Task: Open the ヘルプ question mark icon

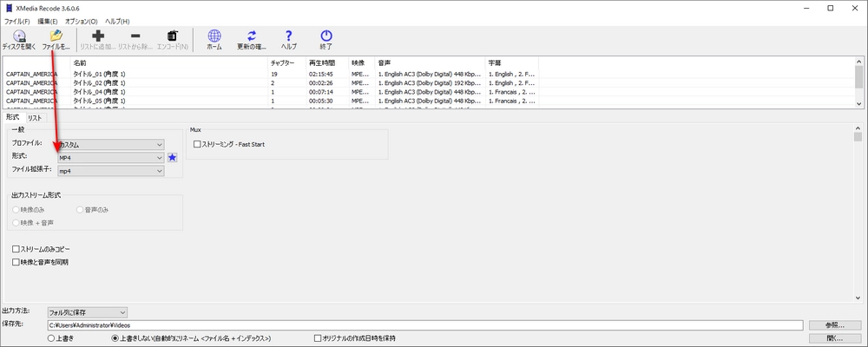Action: tap(288, 36)
